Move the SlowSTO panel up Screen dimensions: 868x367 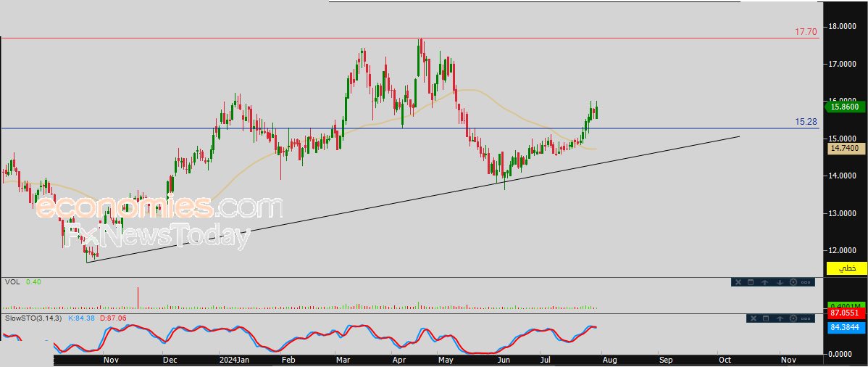click(x=780, y=318)
